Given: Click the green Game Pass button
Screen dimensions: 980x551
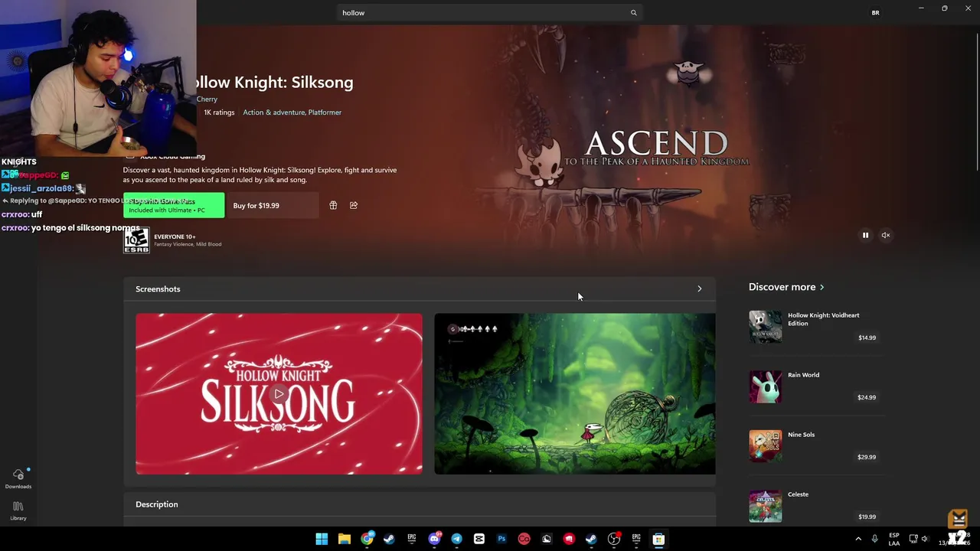Looking at the screenshot, I should click(x=174, y=205).
